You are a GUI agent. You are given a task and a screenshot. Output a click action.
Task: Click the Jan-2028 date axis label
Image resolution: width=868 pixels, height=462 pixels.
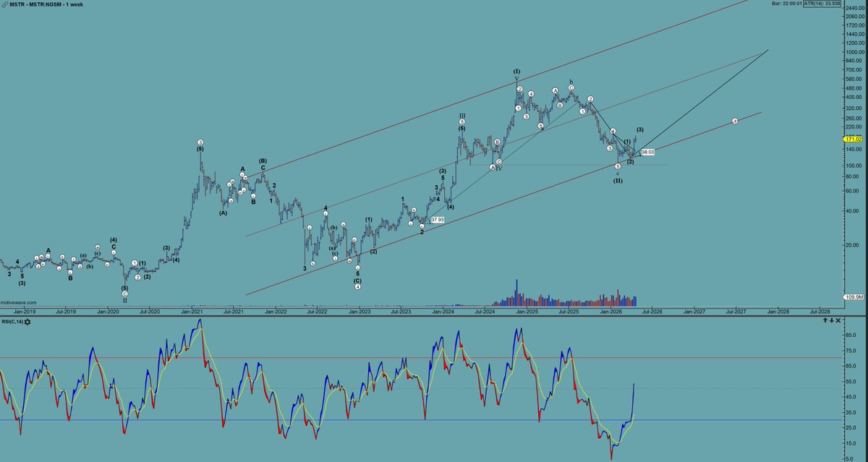(x=778, y=311)
